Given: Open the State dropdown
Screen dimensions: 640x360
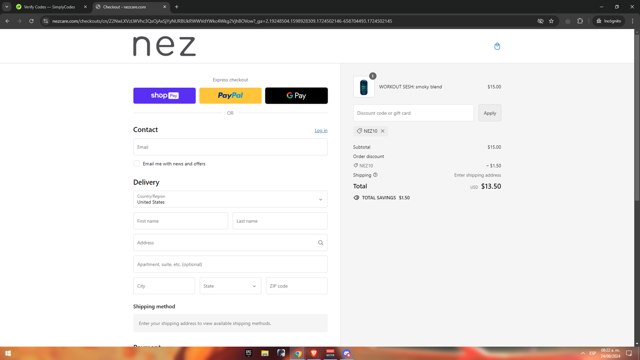Looking at the screenshot, I should click(230, 286).
